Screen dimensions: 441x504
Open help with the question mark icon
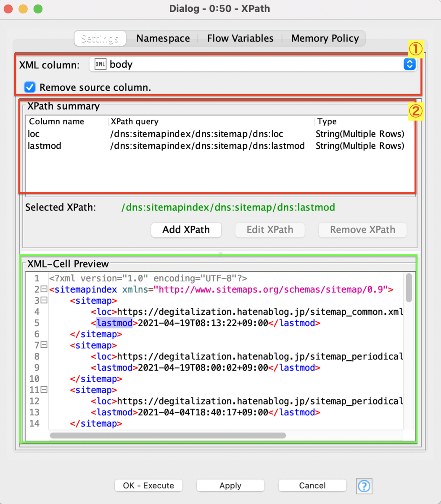click(364, 486)
